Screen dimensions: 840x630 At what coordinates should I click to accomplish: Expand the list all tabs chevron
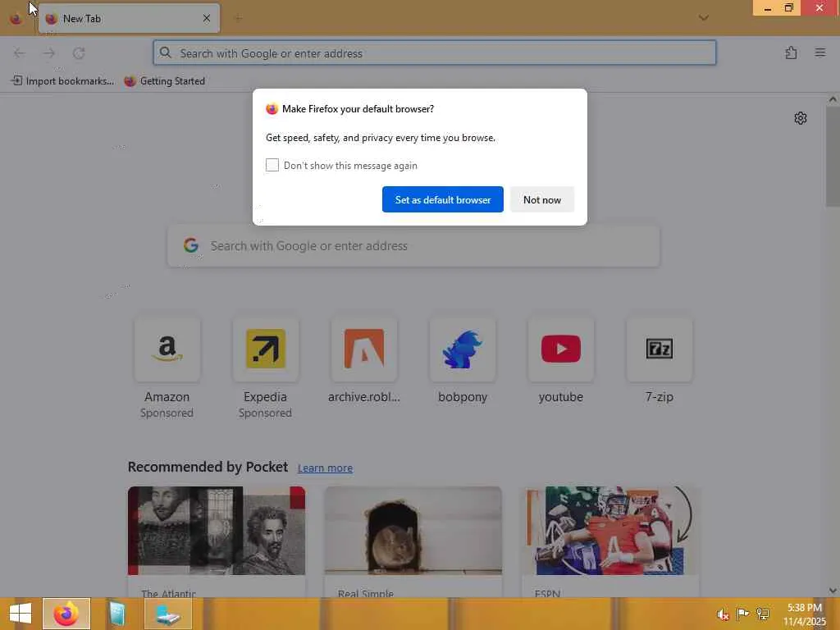pyautogui.click(x=703, y=18)
